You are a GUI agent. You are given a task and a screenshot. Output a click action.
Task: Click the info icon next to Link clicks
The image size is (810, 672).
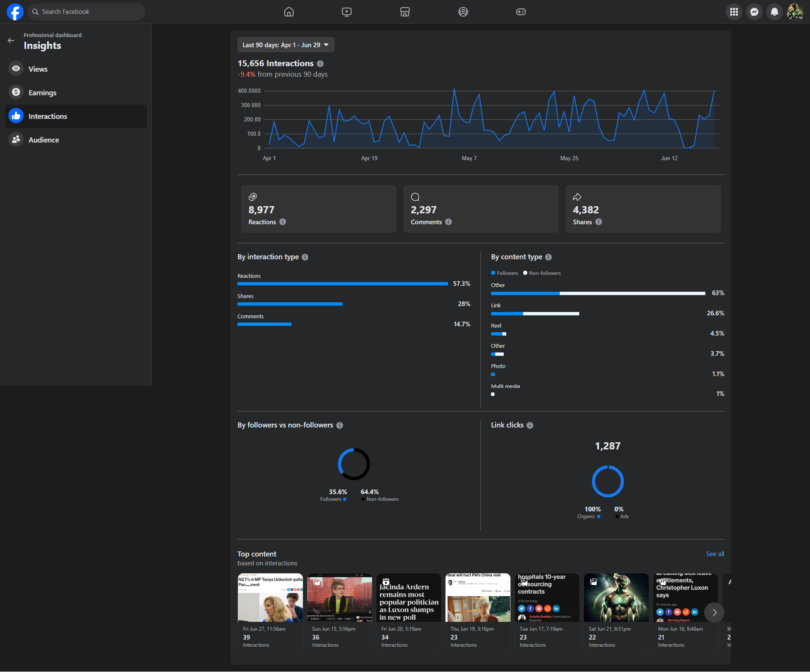point(530,425)
